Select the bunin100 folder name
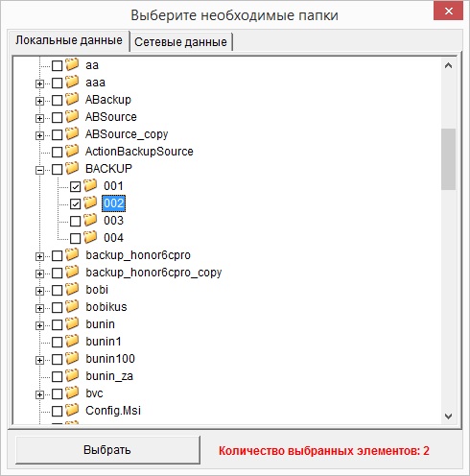 [110, 359]
